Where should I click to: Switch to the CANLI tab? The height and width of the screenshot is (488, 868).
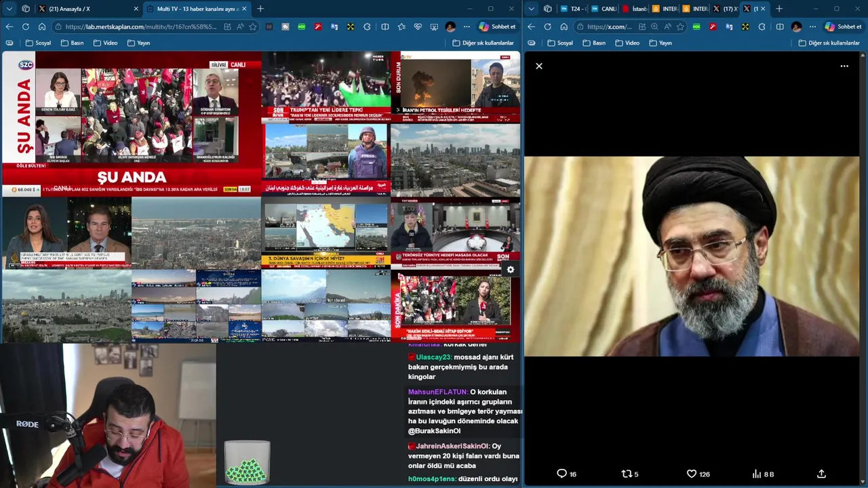click(603, 9)
